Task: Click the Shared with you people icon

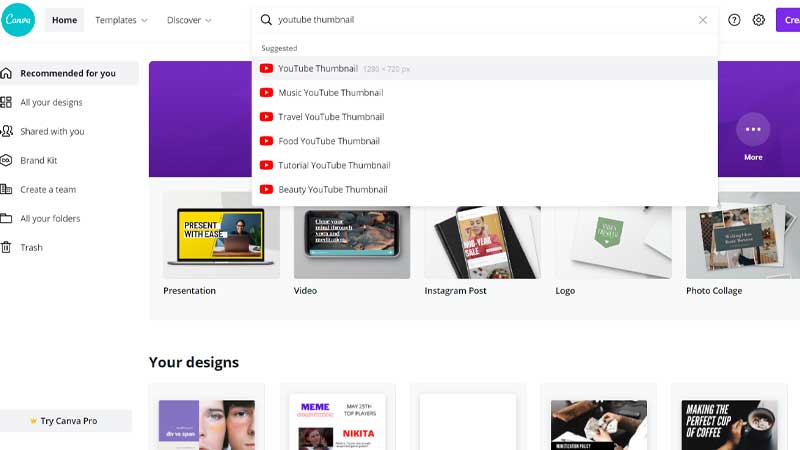Action: coord(7,131)
